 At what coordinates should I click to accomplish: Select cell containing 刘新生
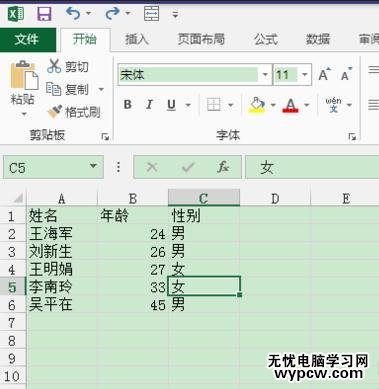[62, 252]
